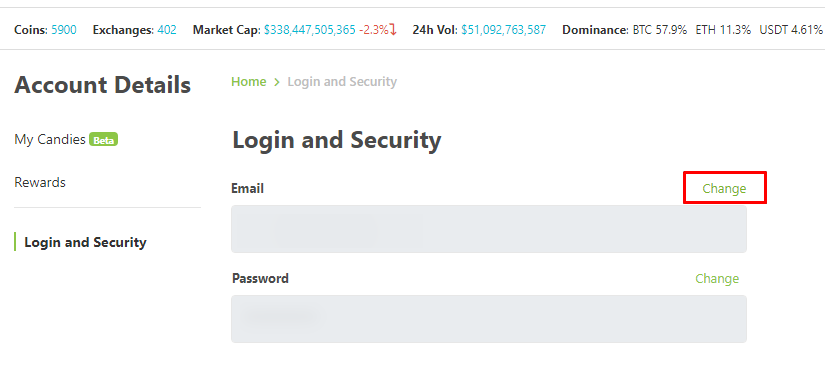Select Login and Security in sidebar
The height and width of the screenshot is (378, 825).
pyautogui.click(x=85, y=242)
